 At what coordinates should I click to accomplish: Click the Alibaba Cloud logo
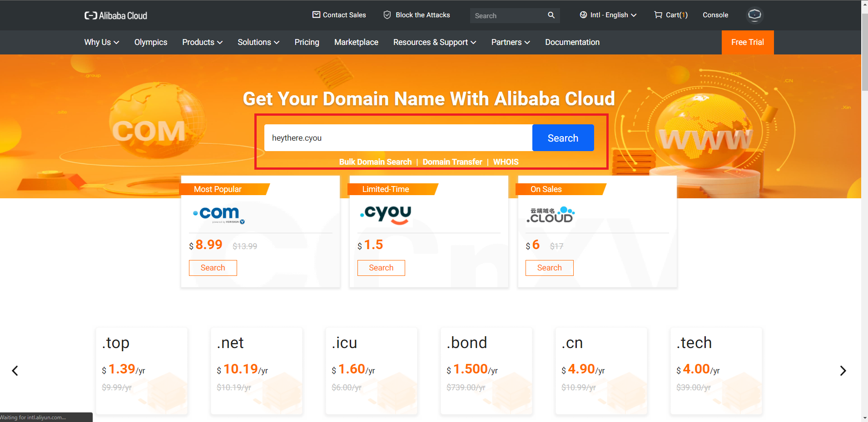116,15
